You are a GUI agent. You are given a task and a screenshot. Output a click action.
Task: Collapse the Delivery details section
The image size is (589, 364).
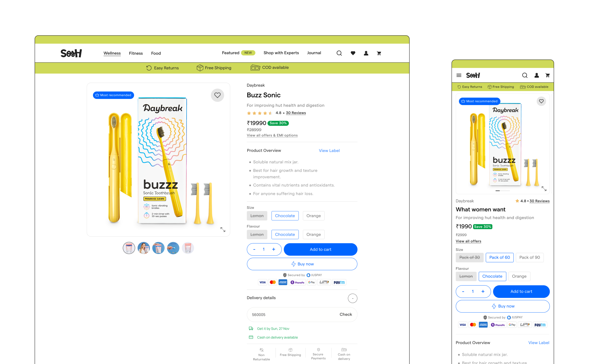point(352,298)
